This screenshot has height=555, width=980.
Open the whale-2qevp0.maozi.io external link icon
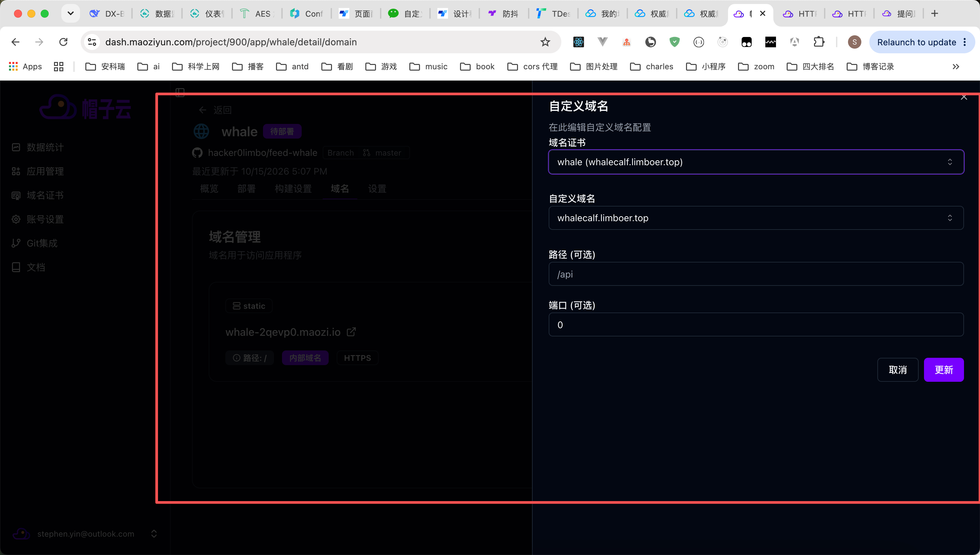pyautogui.click(x=351, y=332)
